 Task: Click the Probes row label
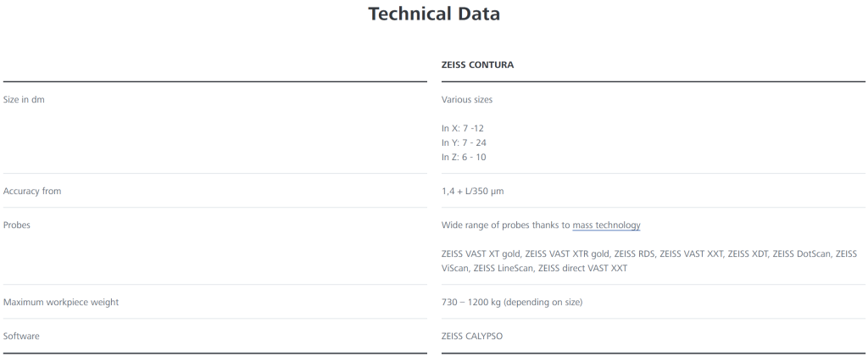click(17, 225)
